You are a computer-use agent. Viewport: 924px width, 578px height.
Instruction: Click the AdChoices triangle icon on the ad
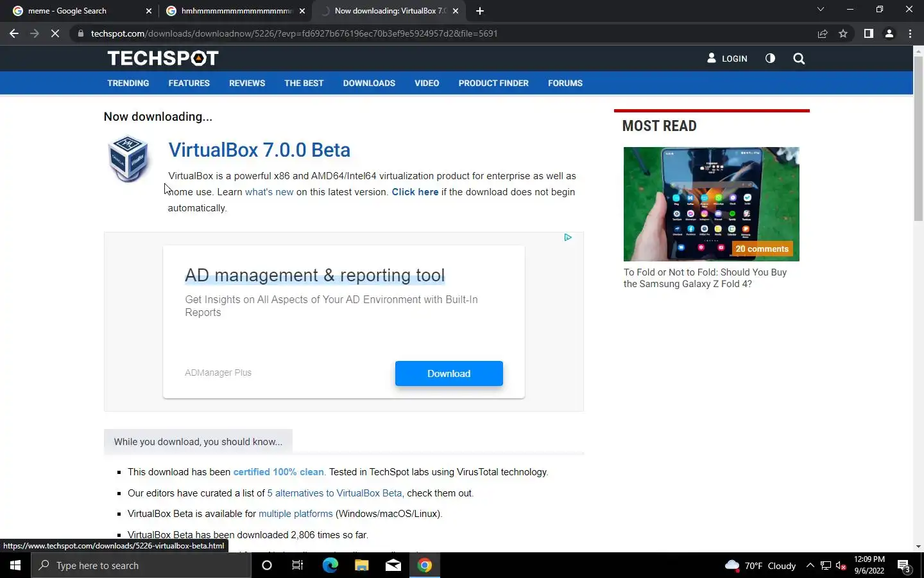coord(568,238)
